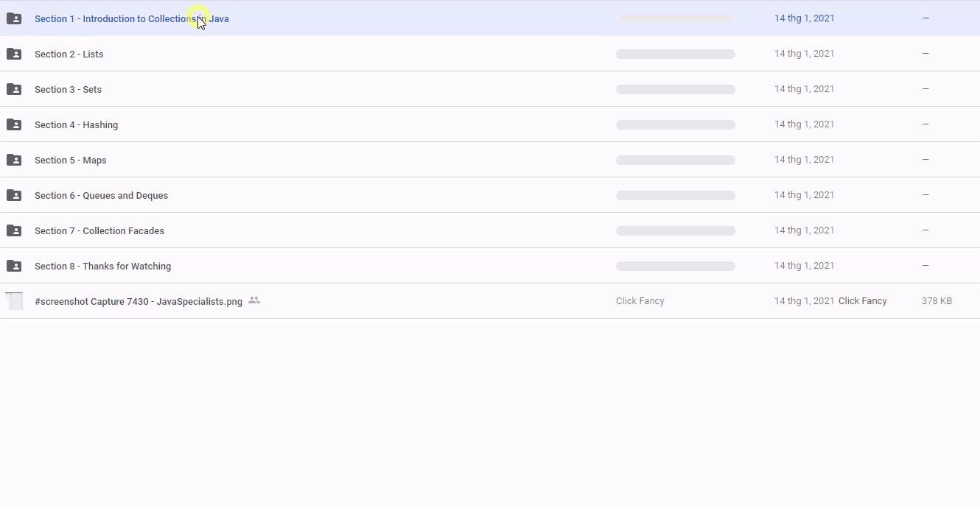Select Section 7 - Collection Facades name
Viewport: 980px width, 508px height.
coord(99,231)
